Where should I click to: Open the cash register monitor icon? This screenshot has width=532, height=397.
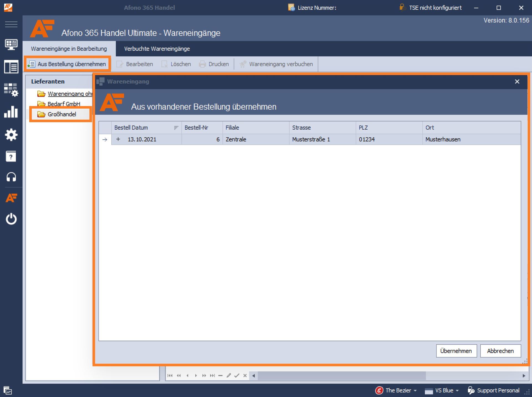tap(11, 44)
